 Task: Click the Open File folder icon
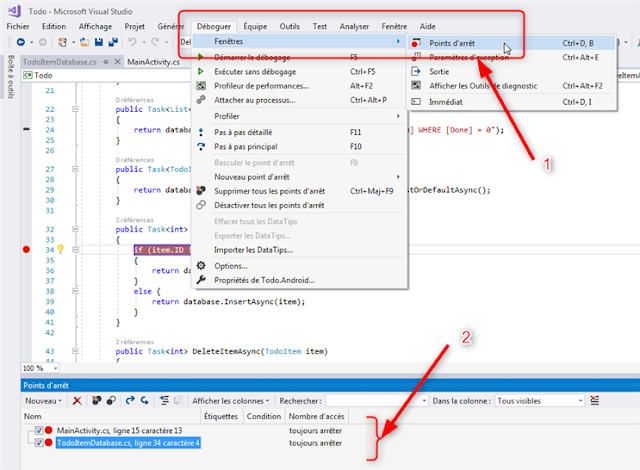tap(84, 42)
